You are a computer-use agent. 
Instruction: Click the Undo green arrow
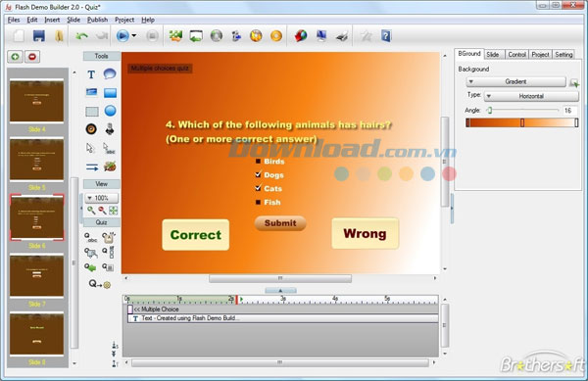pos(81,36)
